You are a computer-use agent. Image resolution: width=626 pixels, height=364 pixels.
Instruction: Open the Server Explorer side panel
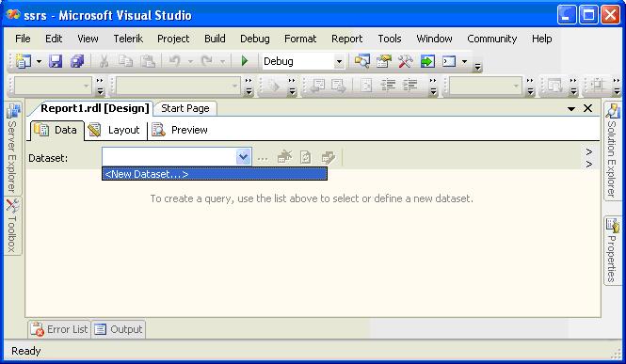(x=12, y=148)
